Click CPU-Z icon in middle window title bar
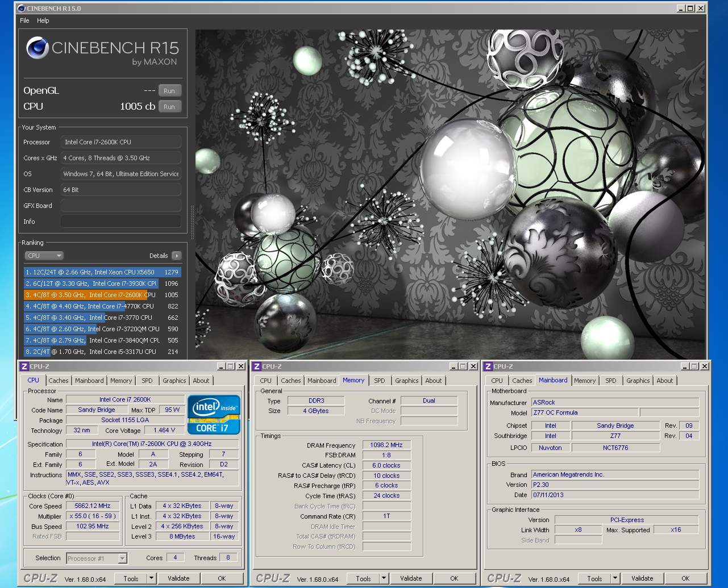728x588 pixels. point(257,366)
